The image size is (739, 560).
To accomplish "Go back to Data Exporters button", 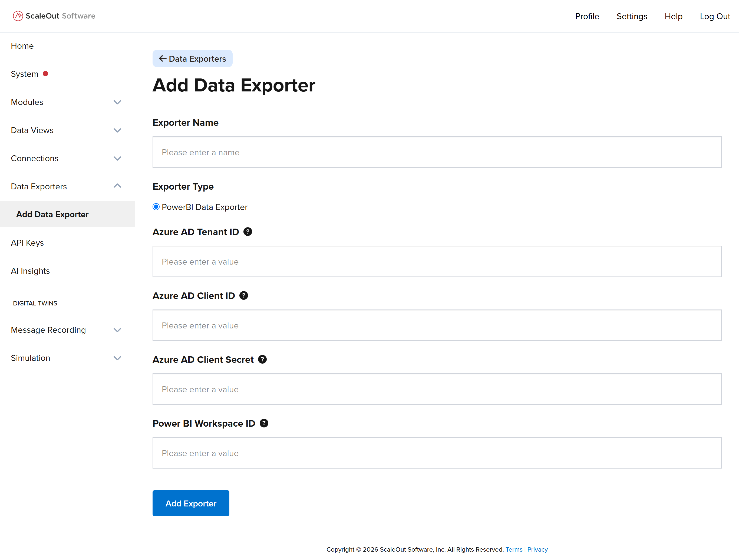I will pyautogui.click(x=192, y=58).
